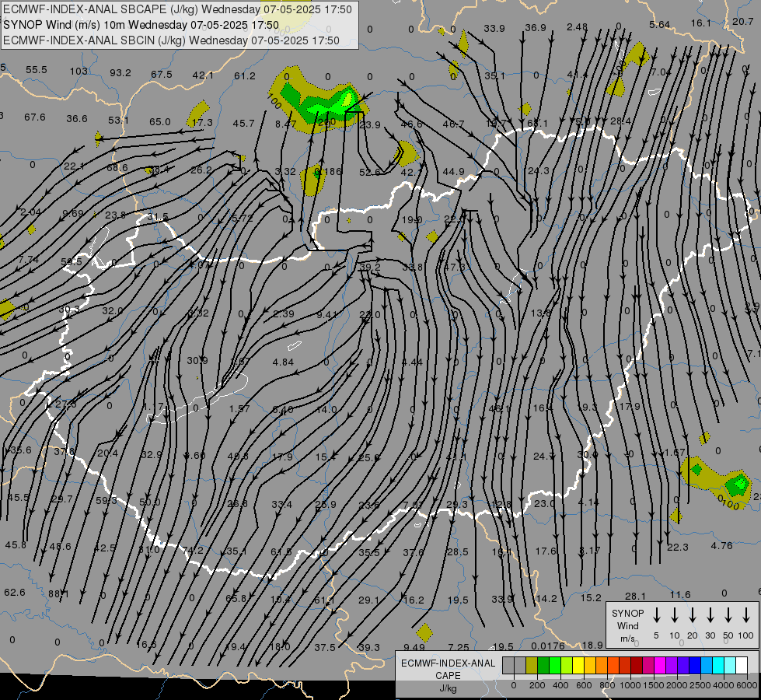
Task: Click the map value 52.6
Action: tap(370, 172)
